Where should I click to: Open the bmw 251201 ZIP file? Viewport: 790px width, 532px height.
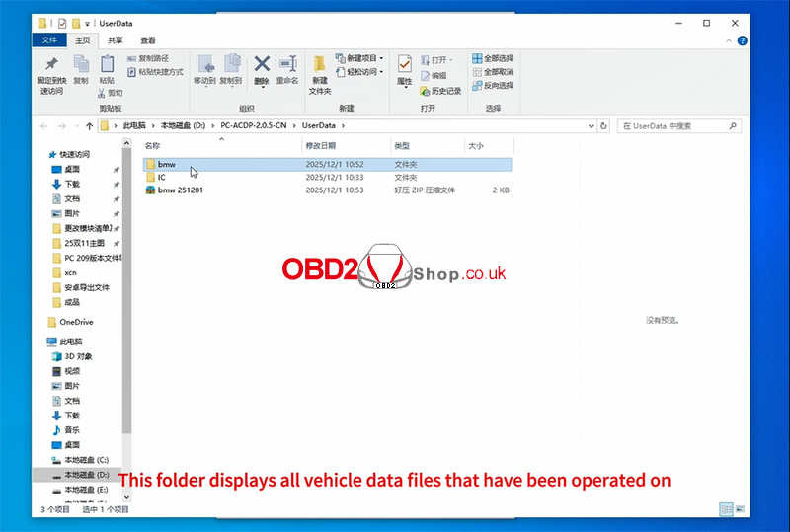click(x=181, y=190)
